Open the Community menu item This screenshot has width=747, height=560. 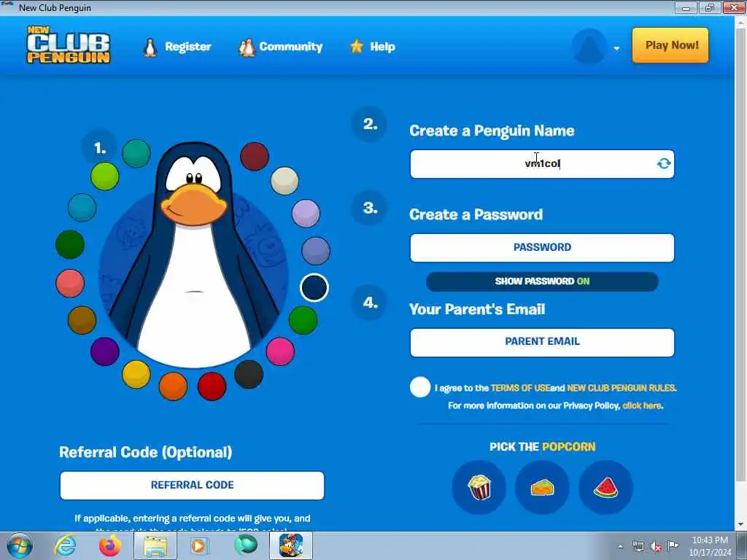290,47
